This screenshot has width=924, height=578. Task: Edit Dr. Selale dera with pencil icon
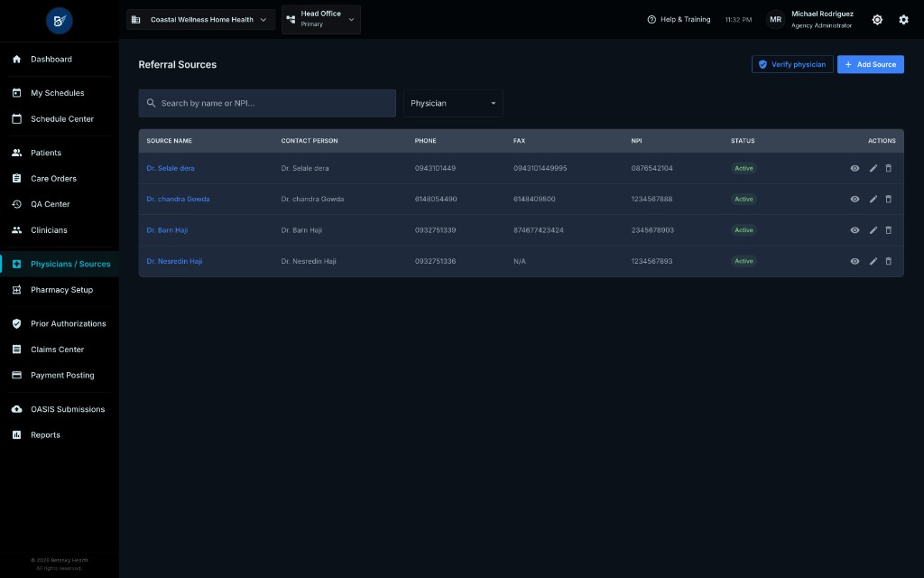(x=873, y=168)
